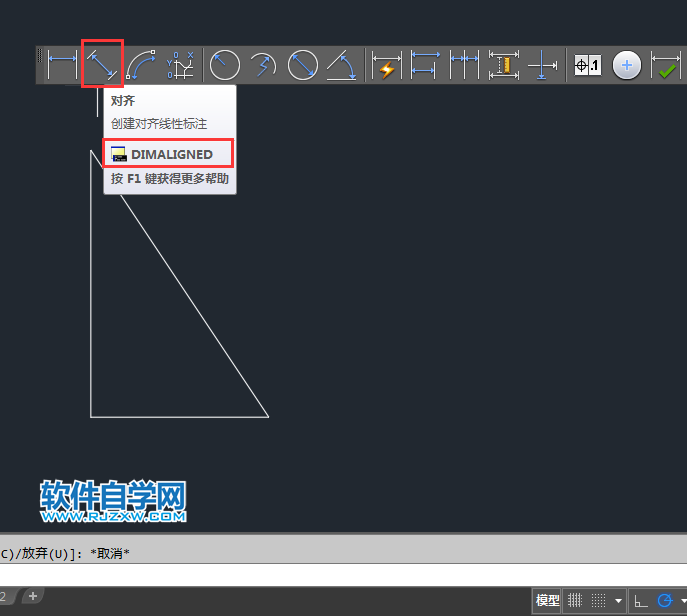Click in the command line input field
This screenshot has width=687, height=616.
(x=344, y=575)
